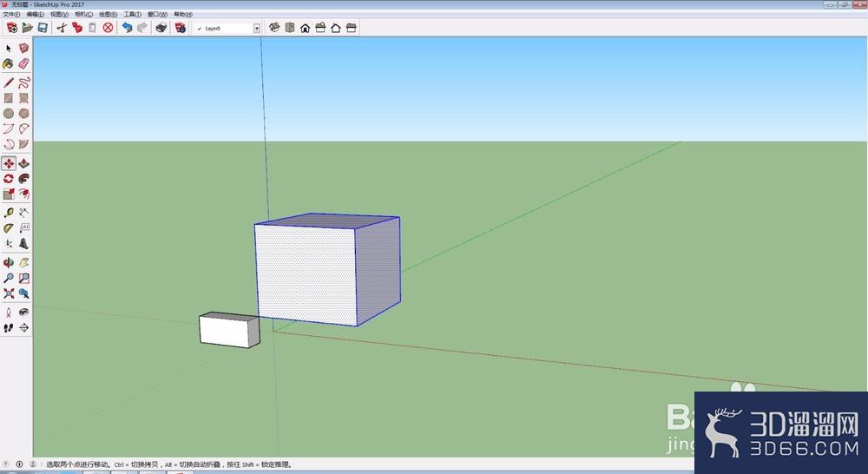The height and width of the screenshot is (474, 868).
Task: Pick the Line pencil tool
Action: (x=9, y=83)
